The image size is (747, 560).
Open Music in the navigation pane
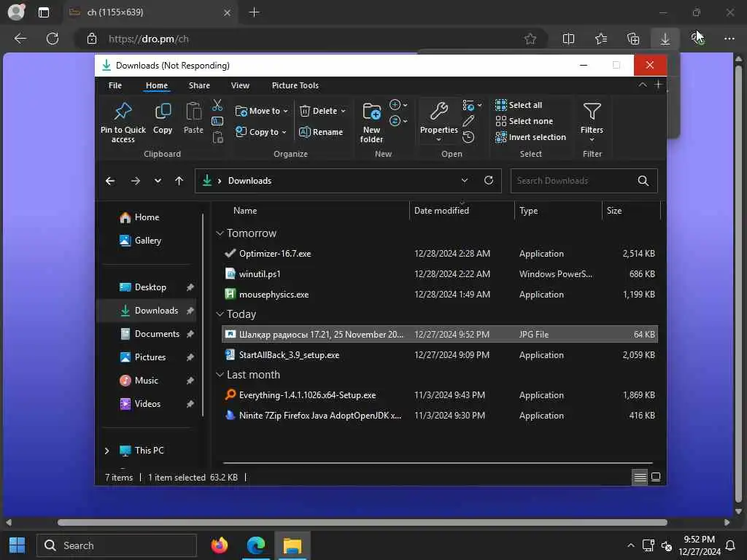pos(139,381)
